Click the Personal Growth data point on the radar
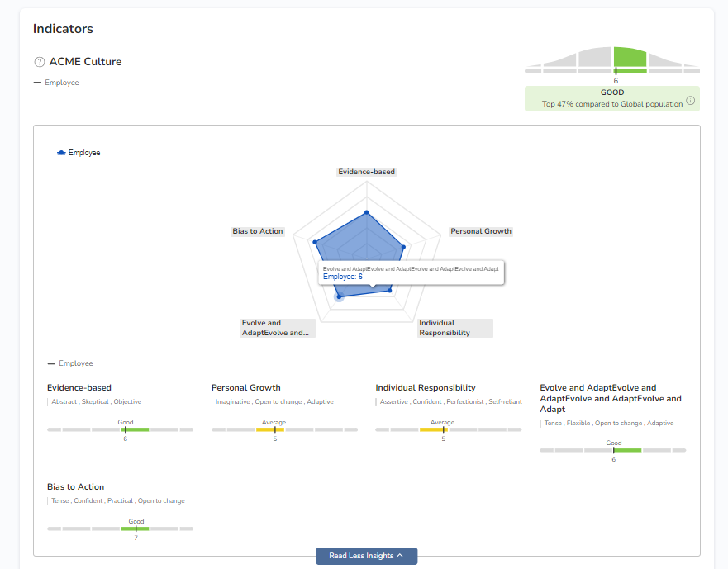The width and height of the screenshot is (728, 569). [x=402, y=246]
